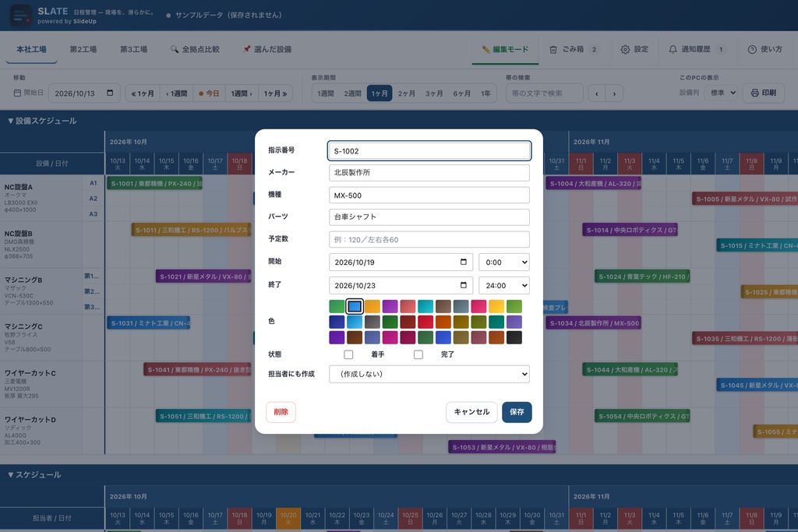Open the 使い方 help question icon
This screenshot has height=532, width=798.
(752, 49)
